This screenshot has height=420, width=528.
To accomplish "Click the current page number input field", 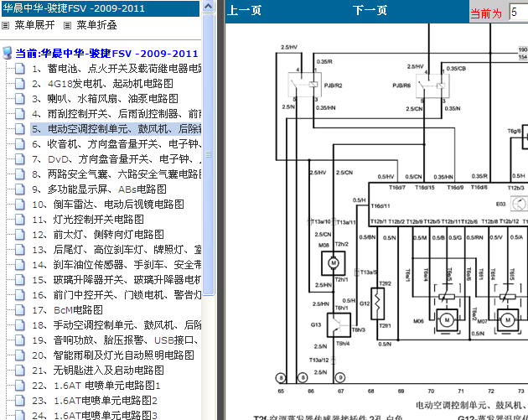I will (x=519, y=13).
